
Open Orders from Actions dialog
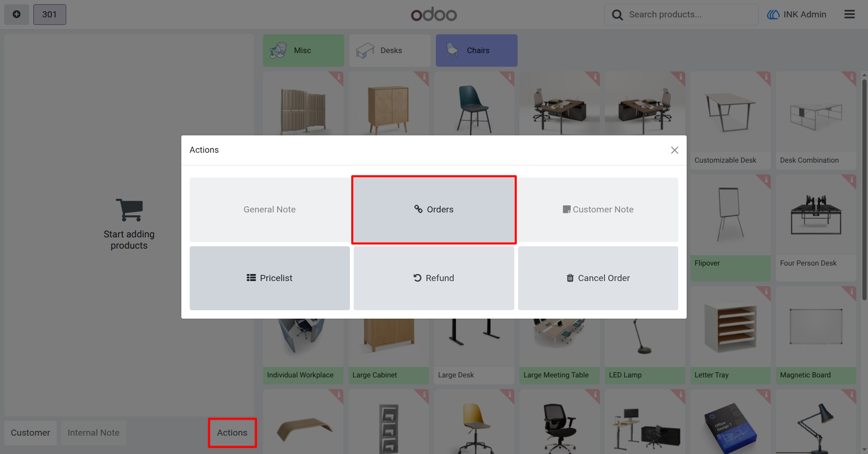(x=434, y=210)
